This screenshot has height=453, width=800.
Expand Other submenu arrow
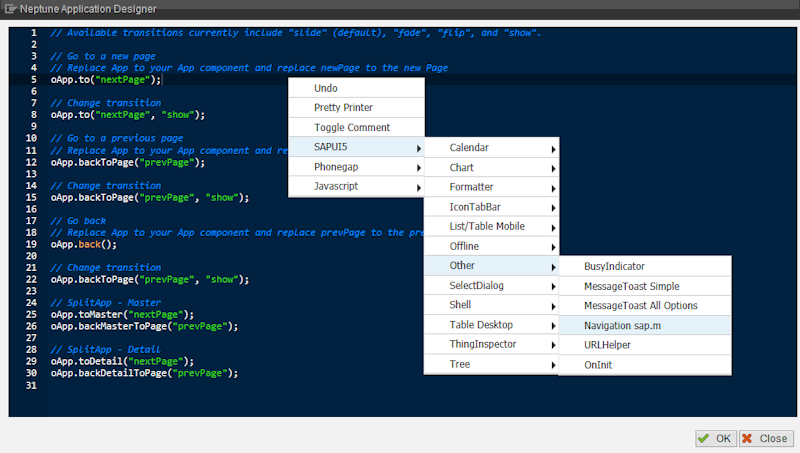click(554, 267)
